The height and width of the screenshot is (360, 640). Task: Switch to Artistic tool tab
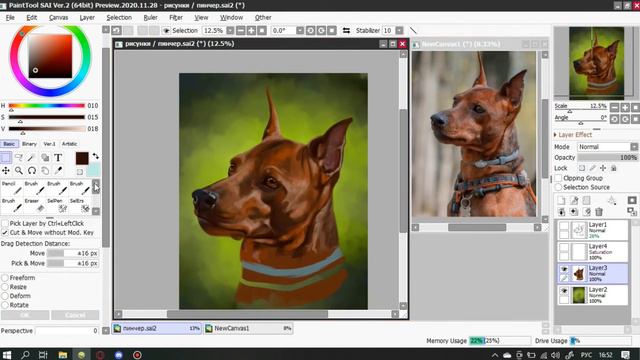tap(69, 144)
